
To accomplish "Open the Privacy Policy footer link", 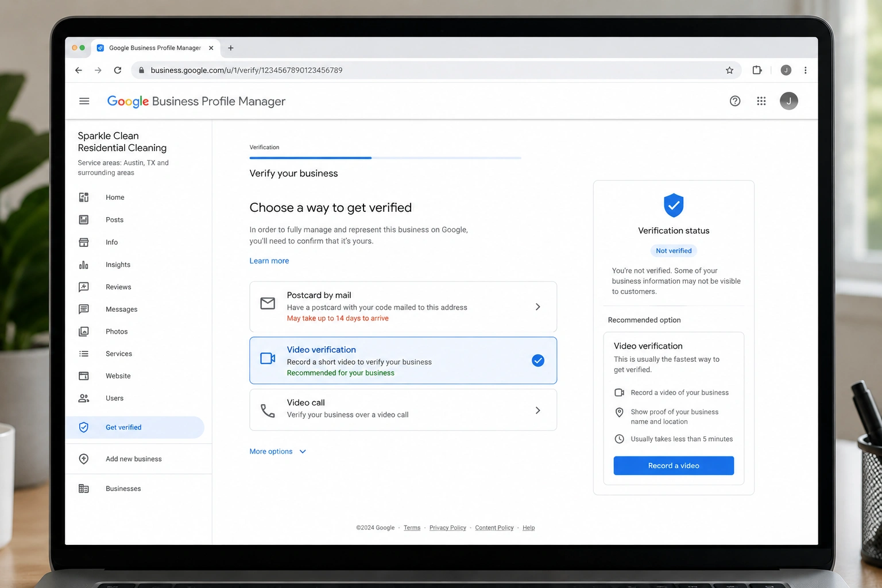I will 448,528.
